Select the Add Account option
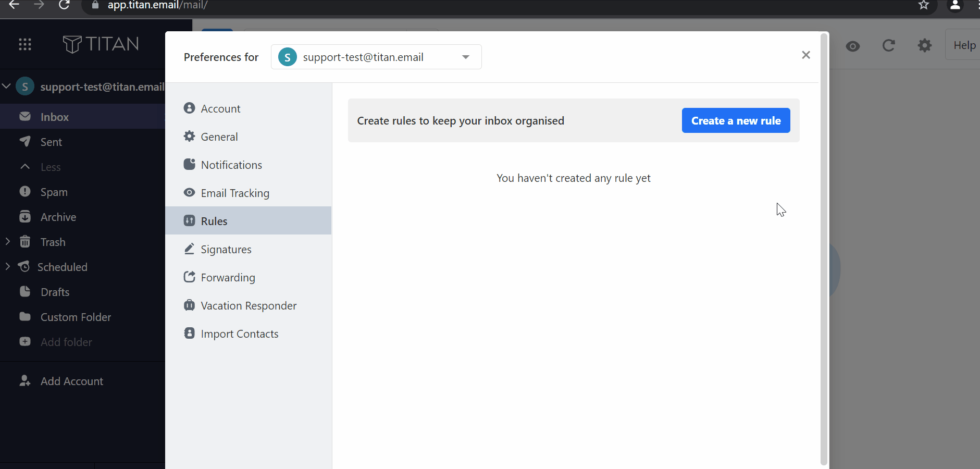 71,381
